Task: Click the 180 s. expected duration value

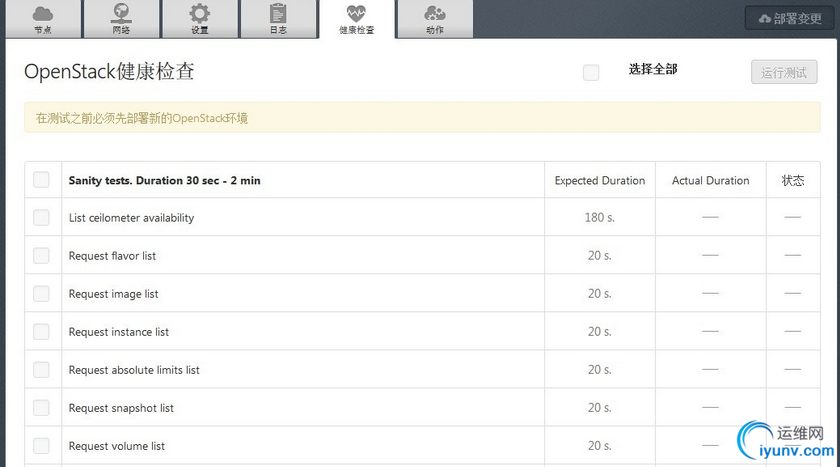Action: pyautogui.click(x=600, y=217)
